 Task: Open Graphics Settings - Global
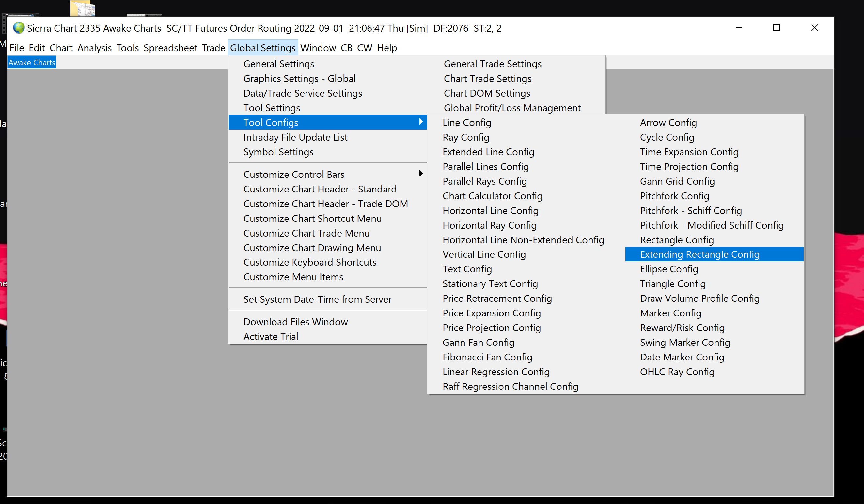[299, 79]
